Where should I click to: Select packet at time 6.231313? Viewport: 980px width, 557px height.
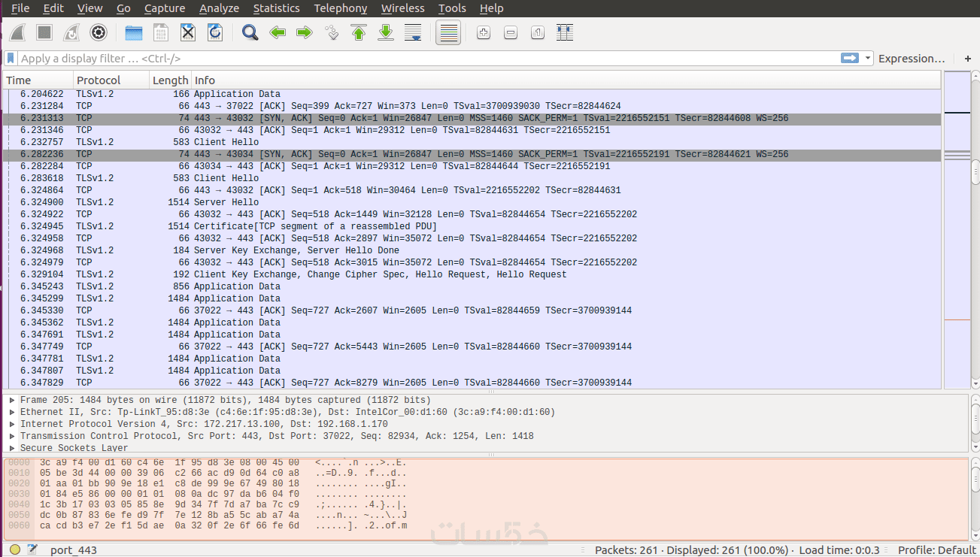(x=472, y=118)
